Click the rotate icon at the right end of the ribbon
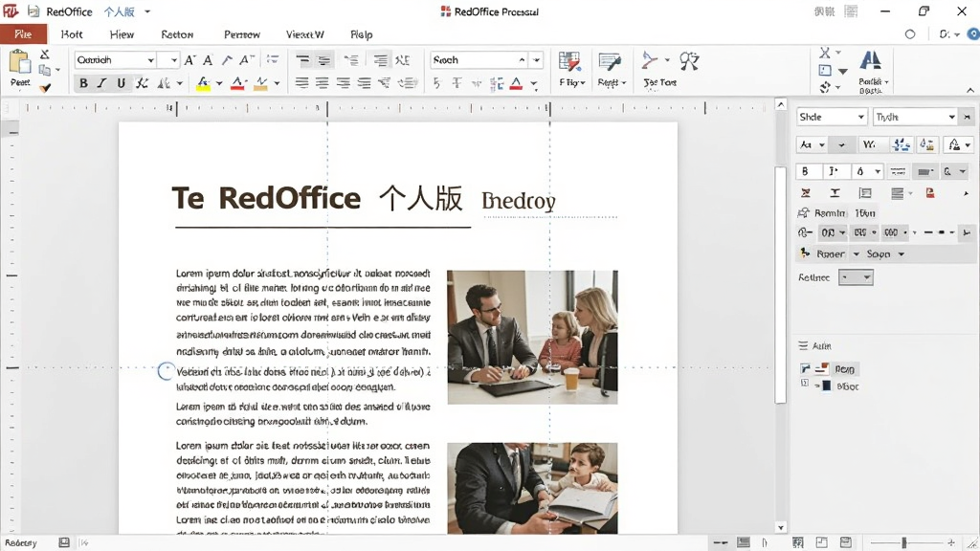Screen dimensions: 980x551 tap(825, 87)
